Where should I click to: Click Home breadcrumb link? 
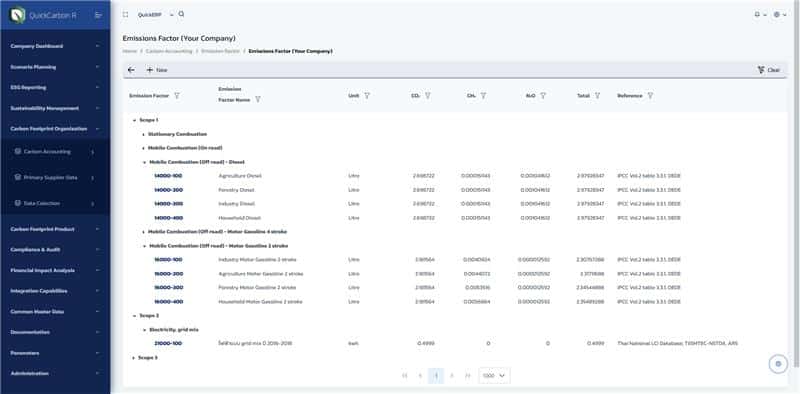coord(129,52)
